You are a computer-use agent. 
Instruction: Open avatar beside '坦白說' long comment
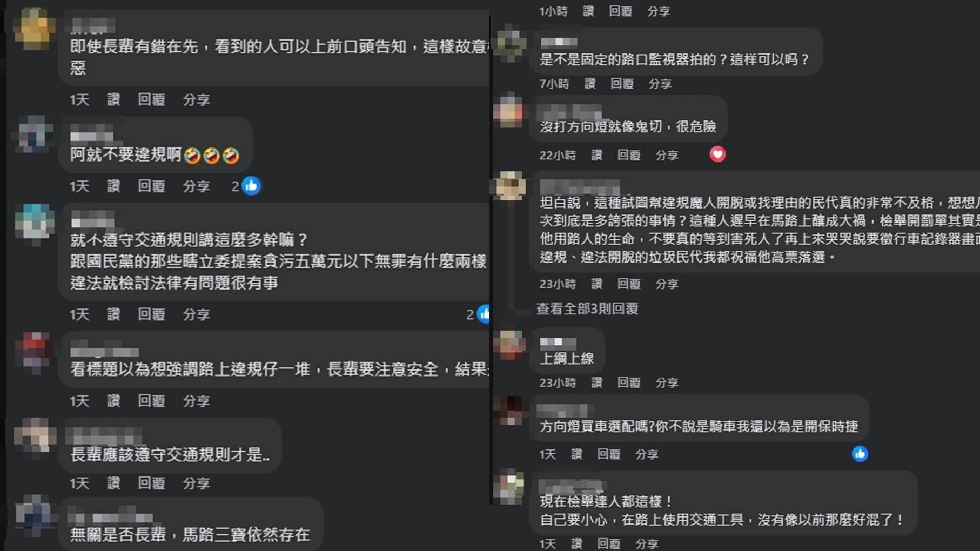tap(510, 186)
